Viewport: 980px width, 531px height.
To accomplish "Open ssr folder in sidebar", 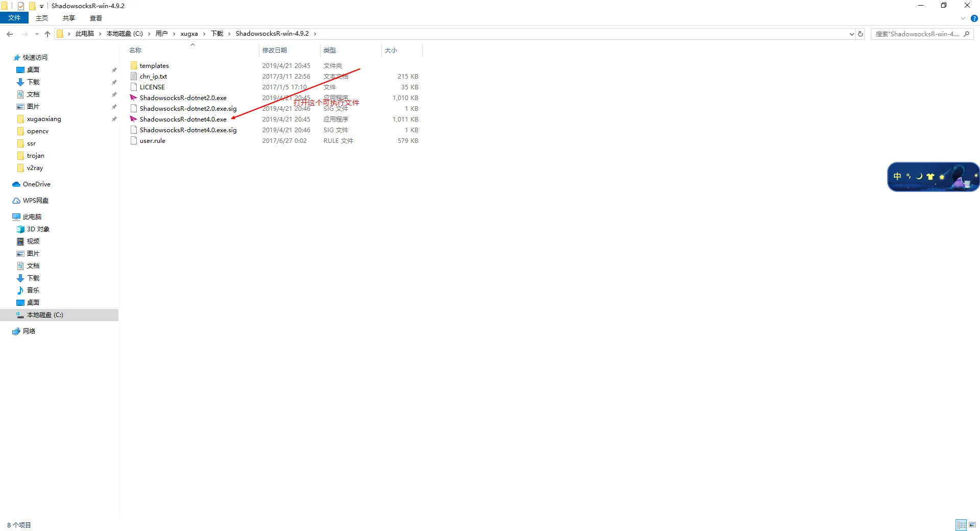I will tap(31, 143).
